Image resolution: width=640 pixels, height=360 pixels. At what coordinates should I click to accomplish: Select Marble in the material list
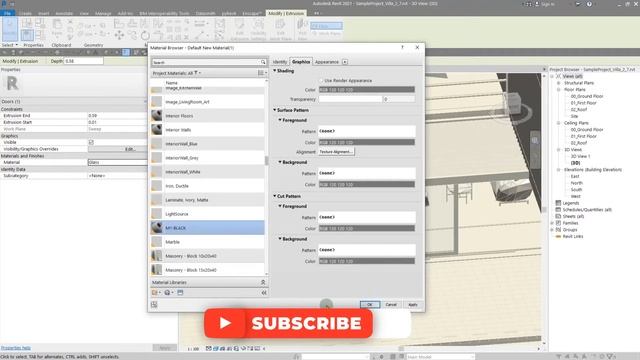(x=207, y=242)
